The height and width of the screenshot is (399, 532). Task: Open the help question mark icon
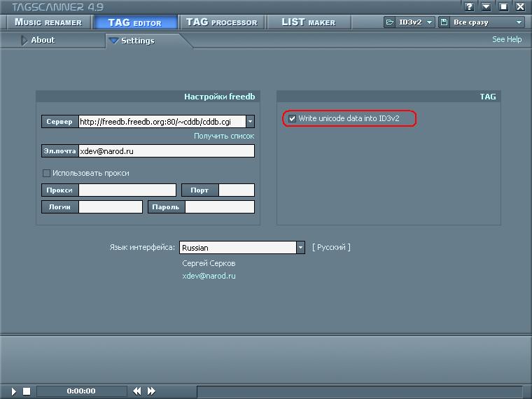point(469,6)
